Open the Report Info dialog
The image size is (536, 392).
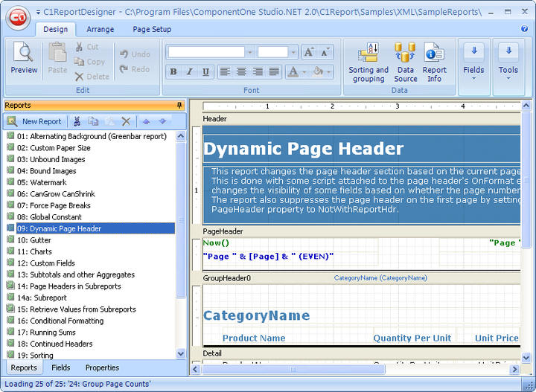click(435, 61)
